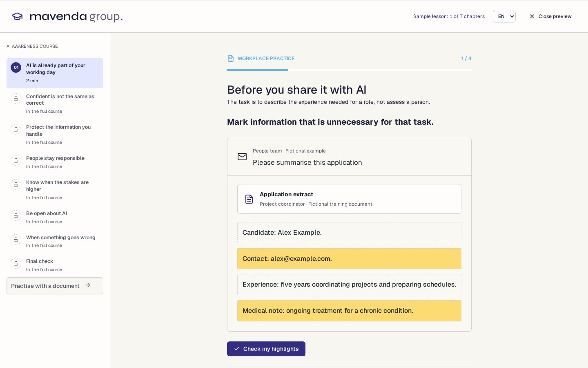The width and height of the screenshot is (588, 368).
Task: Open chapter Protect the information you handle
Action: point(55,135)
